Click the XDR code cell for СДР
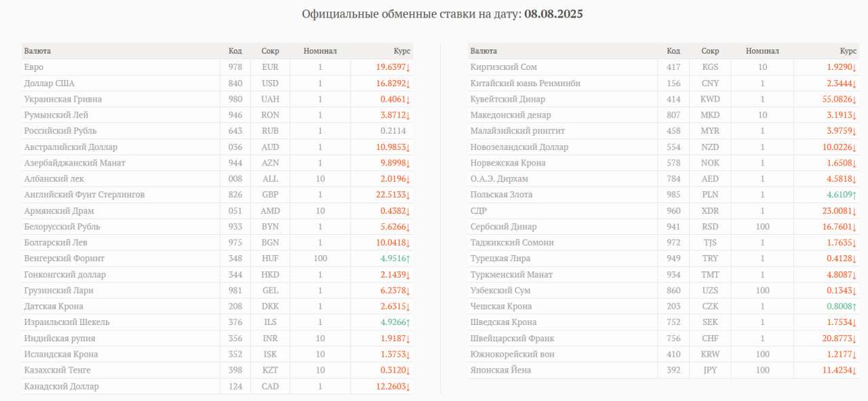 click(711, 211)
